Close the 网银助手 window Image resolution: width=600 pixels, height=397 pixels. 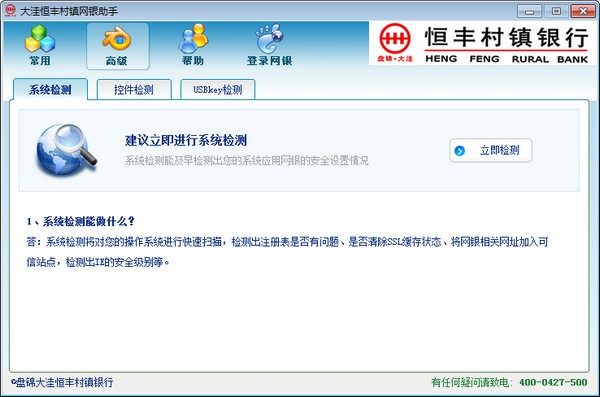click(x=583, y=11)
